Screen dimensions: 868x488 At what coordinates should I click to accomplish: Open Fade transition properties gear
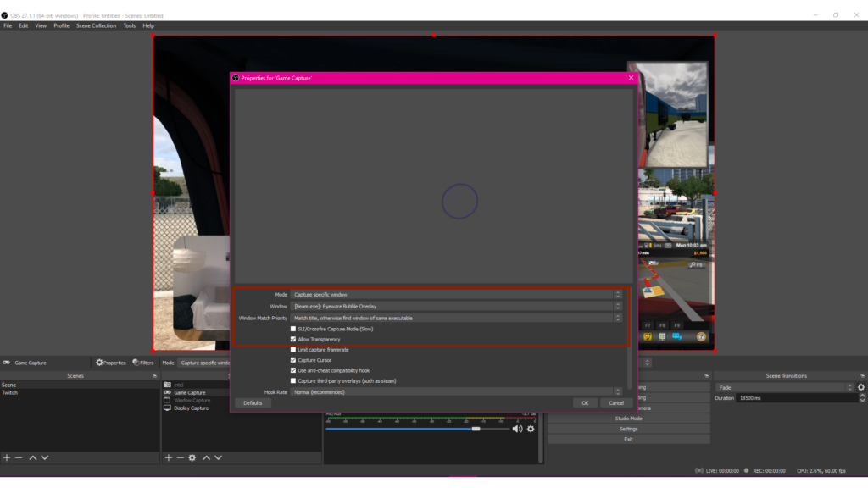[861, 387]
